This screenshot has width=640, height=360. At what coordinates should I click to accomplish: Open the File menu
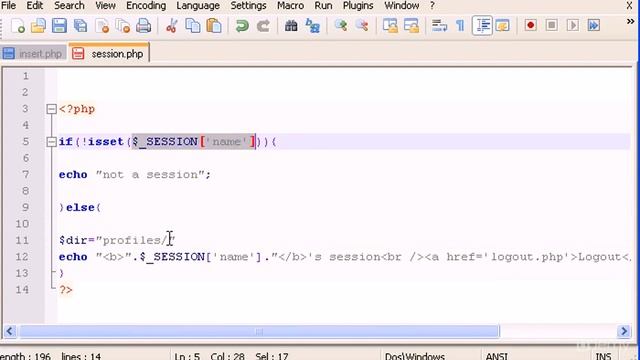(x=8, y=6)
